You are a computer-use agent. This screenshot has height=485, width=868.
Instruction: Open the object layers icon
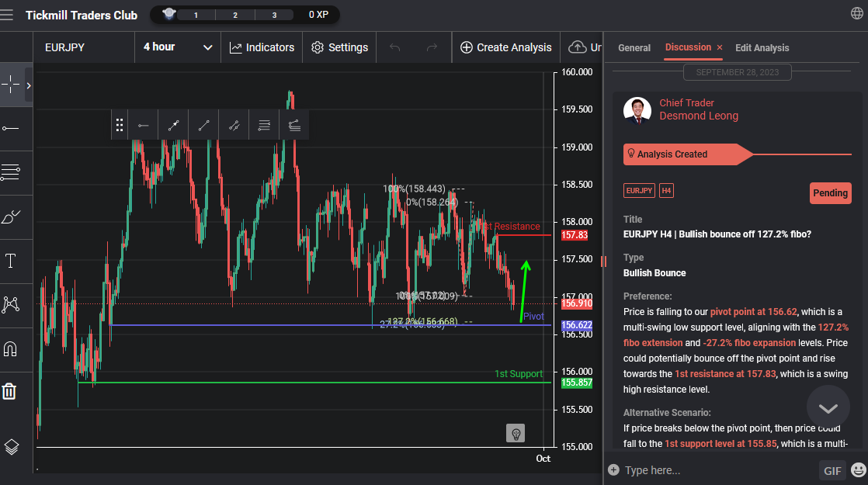[x=12, y=447]
